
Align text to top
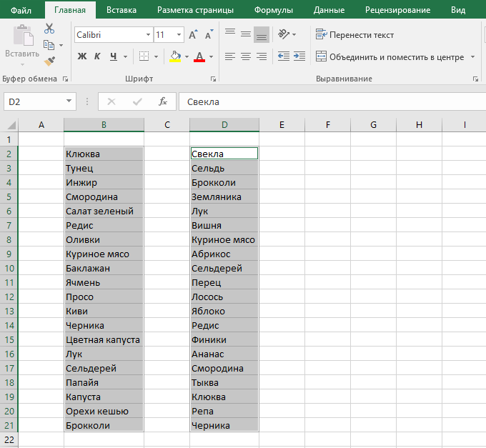[x=230, y=34]
